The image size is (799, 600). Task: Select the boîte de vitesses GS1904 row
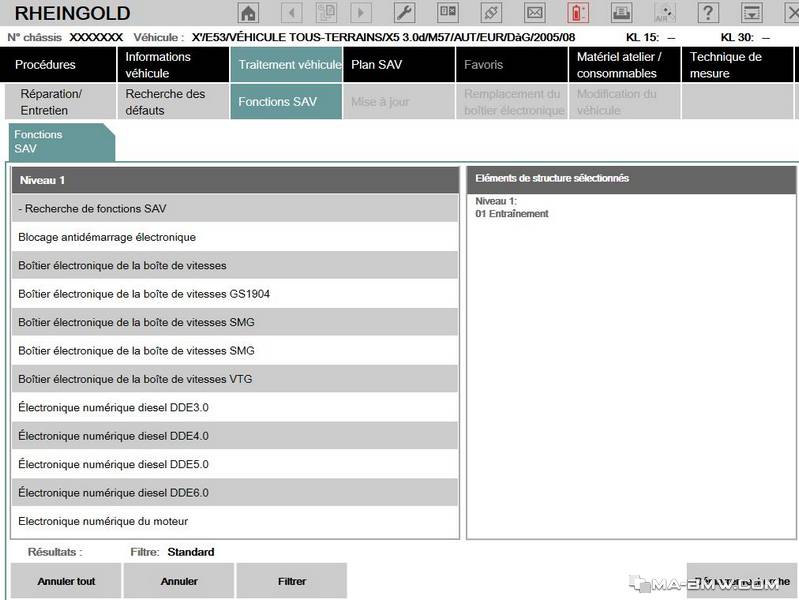coord(235,294)
